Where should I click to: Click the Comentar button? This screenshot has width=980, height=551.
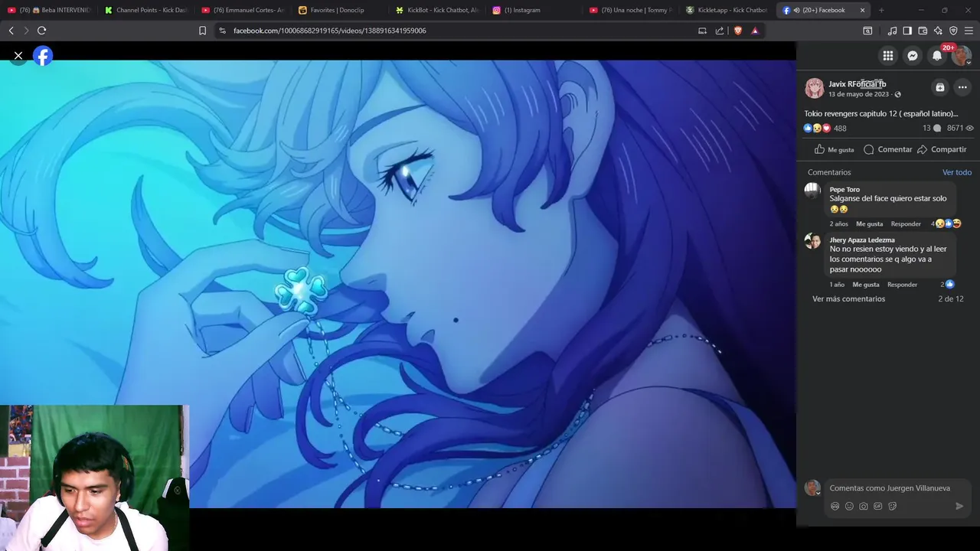(888, 149)
